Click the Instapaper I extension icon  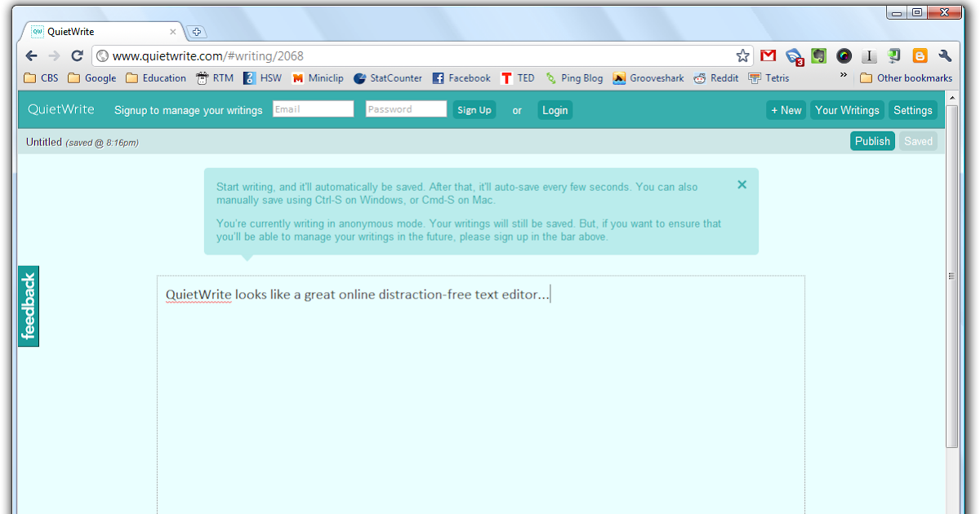(870, 55)
